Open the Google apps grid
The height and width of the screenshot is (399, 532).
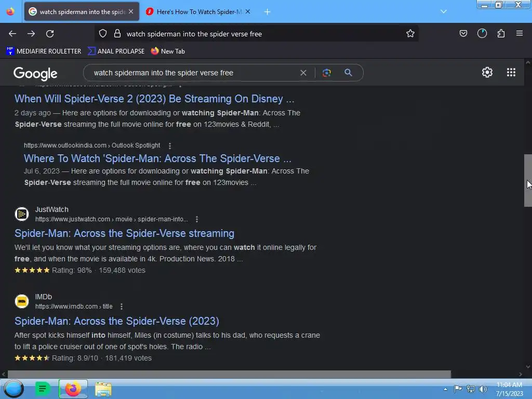[x=511, y=72]
